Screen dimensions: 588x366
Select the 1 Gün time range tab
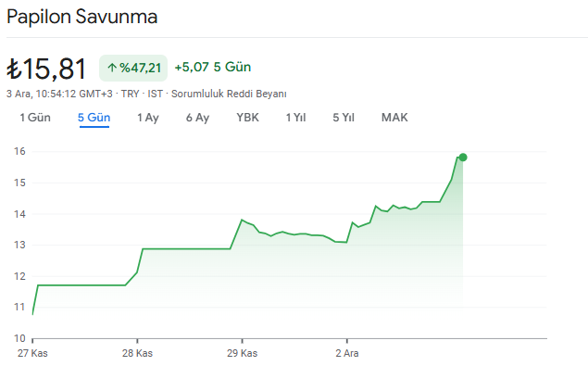[x=35, y=118]
